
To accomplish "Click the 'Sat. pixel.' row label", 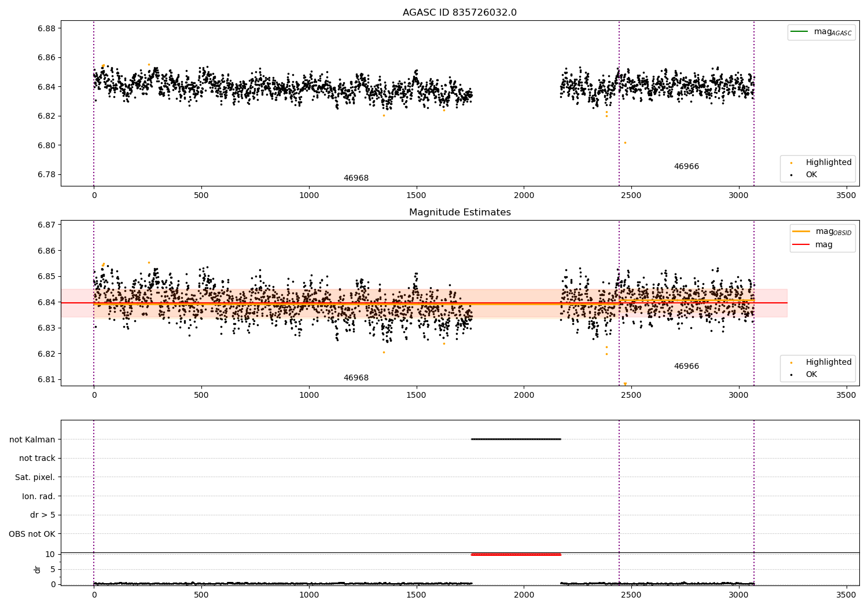I will (x=35, y=478).
